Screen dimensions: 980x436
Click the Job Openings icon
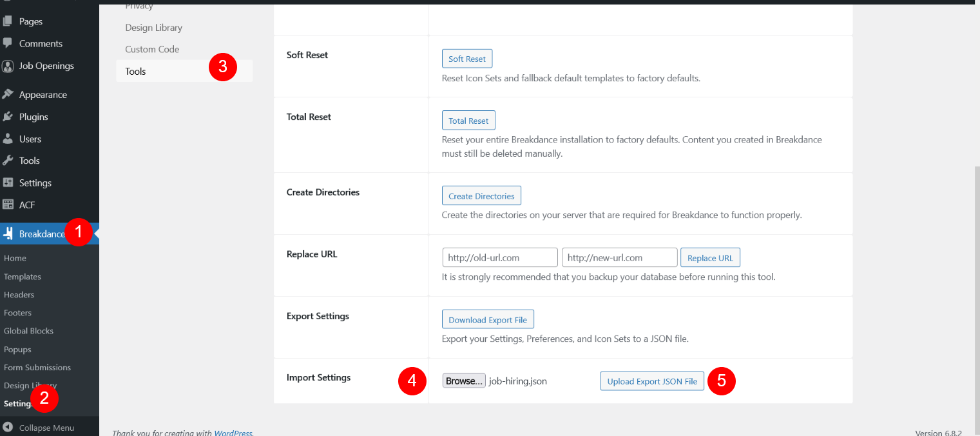click(x=8, y=66)
